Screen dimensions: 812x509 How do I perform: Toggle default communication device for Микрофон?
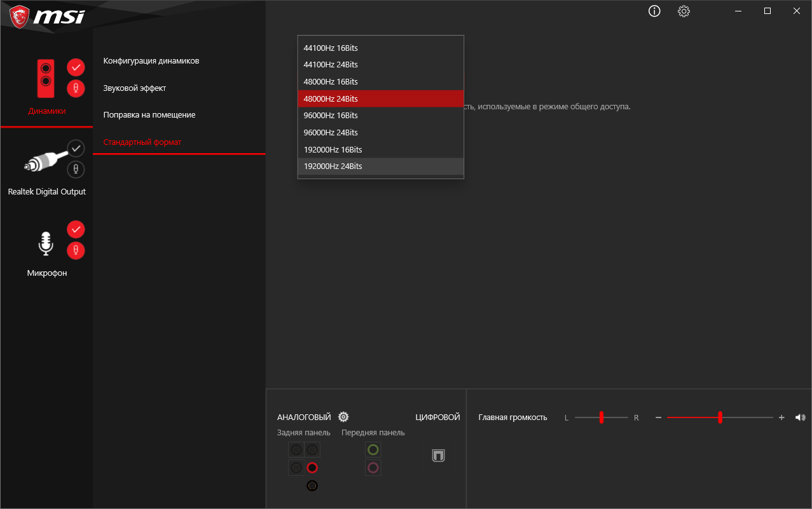click(76, 250)
